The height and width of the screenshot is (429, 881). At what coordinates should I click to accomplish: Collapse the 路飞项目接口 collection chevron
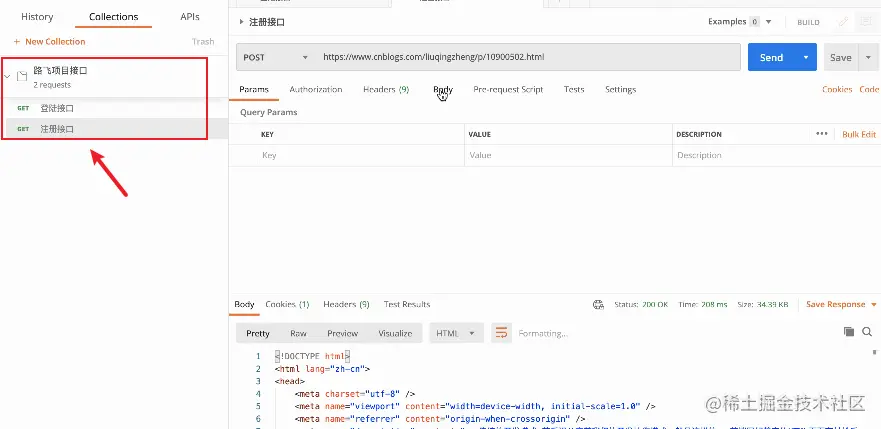click(x=7, y=76)
